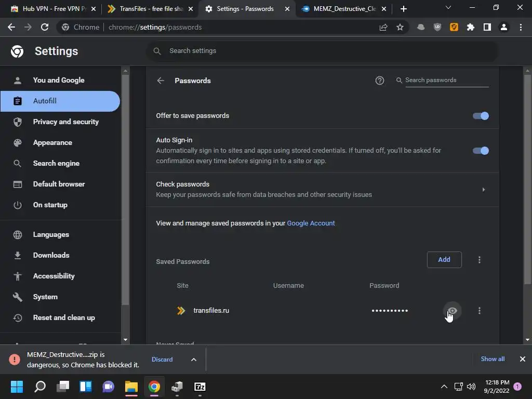Close the downloads bar
The height and width of the screenshot is (399, 532).
[x=523, y=359]
